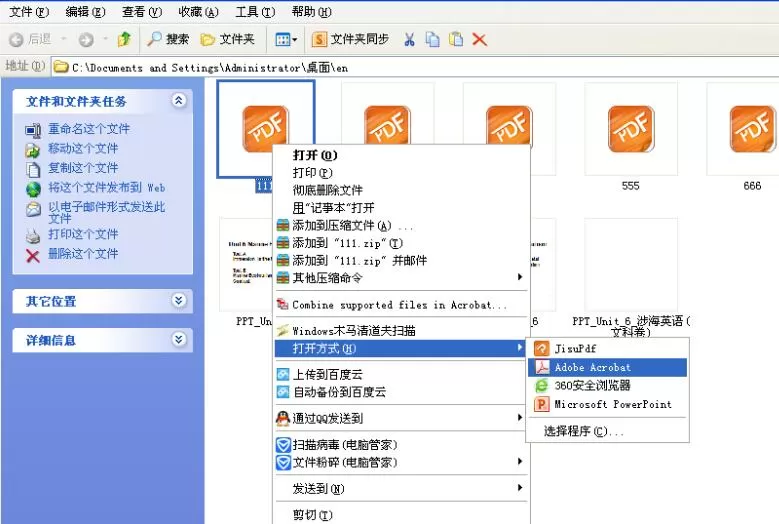The width and height of the screenshot is (779, 524).
Task: Open with Adobe Acrobat in submenu
Action: 608,368
